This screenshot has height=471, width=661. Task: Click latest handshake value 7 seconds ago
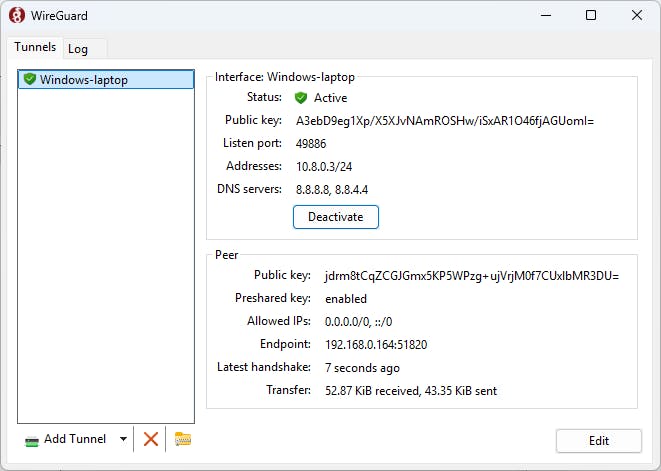point(362,368)
